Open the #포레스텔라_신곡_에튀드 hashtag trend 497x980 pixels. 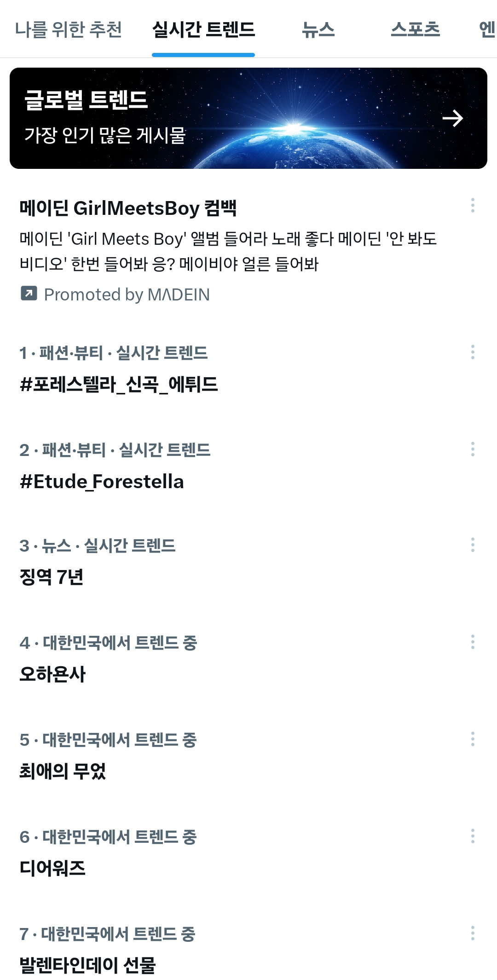[119, 384]
